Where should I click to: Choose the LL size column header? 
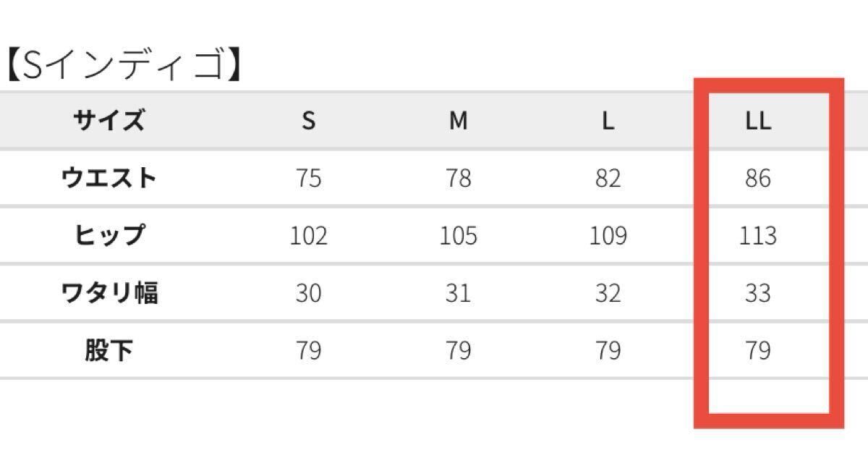point(757,121)
